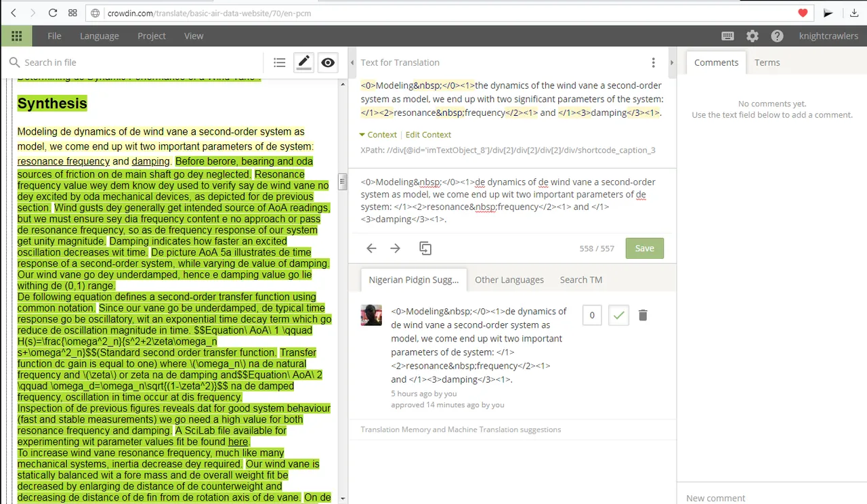Click the red heart bookmark icon
This screenshot has height=504, width=867.
803,13
